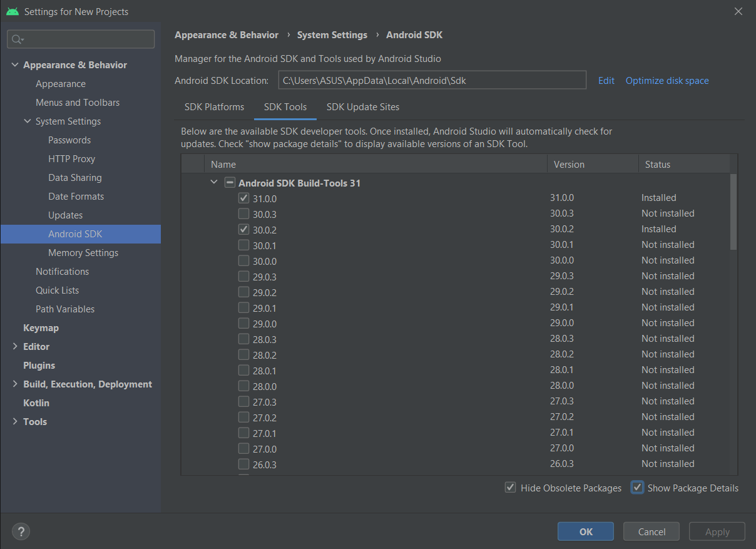Disable the Show Package Details checkbox
Image resolution: width=756 pixels, height=549 pixels.
click(x=637, y=488)
